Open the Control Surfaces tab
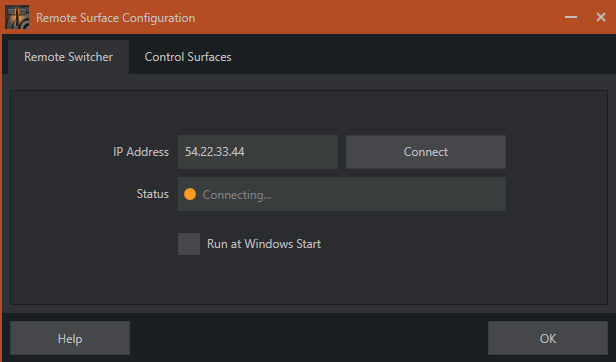 pos(188,57)
